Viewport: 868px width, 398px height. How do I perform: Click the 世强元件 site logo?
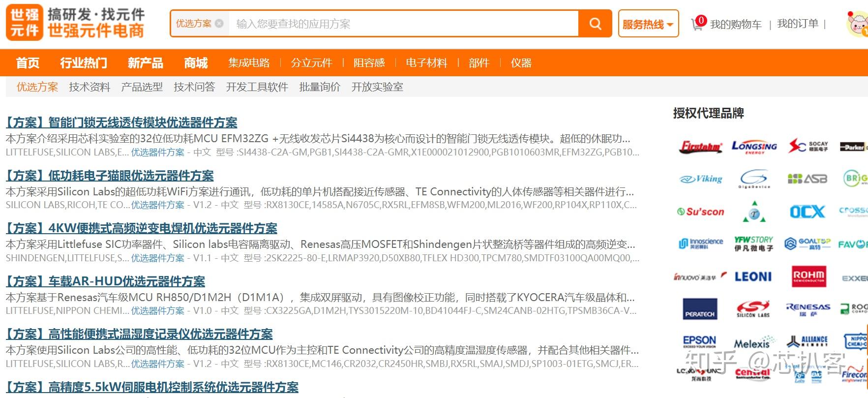[76, 23]
